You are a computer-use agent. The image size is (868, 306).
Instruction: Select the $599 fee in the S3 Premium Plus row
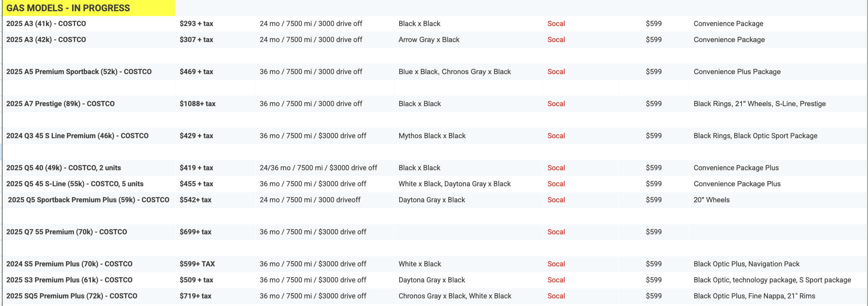click(x=653, y=280)
